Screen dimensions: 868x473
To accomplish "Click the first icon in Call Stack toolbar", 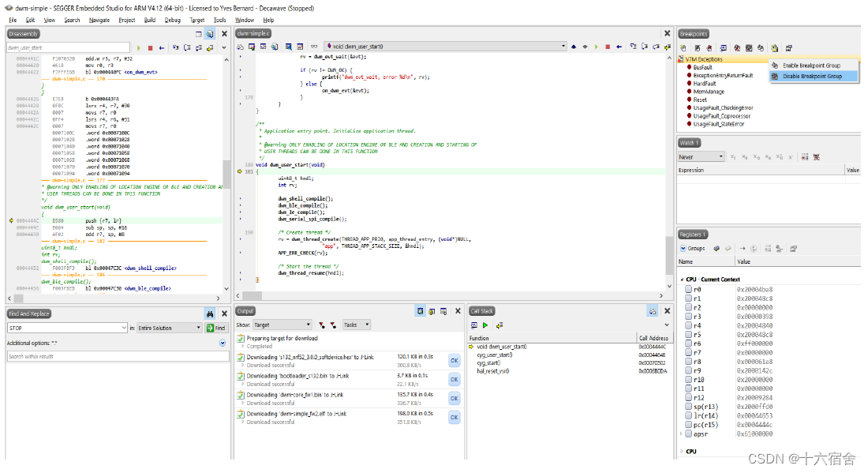I will [474, 325].
